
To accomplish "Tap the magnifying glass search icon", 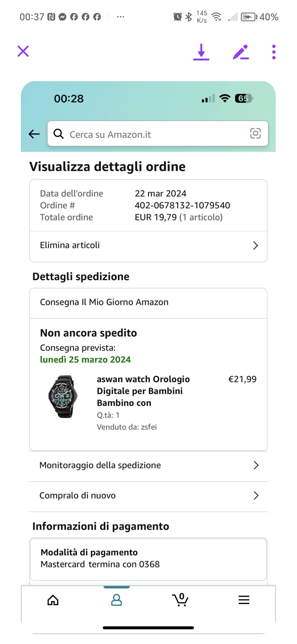I will [59, 134].
